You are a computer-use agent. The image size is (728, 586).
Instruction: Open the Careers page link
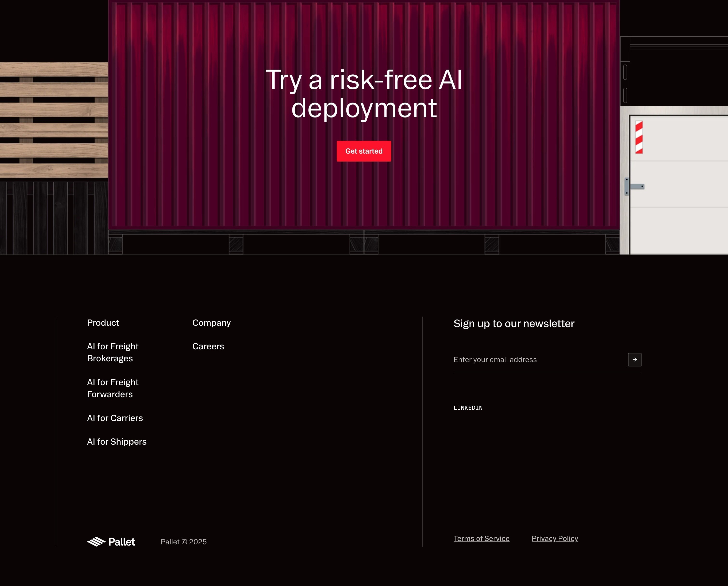pyautogui.click(x=208, y=346)
